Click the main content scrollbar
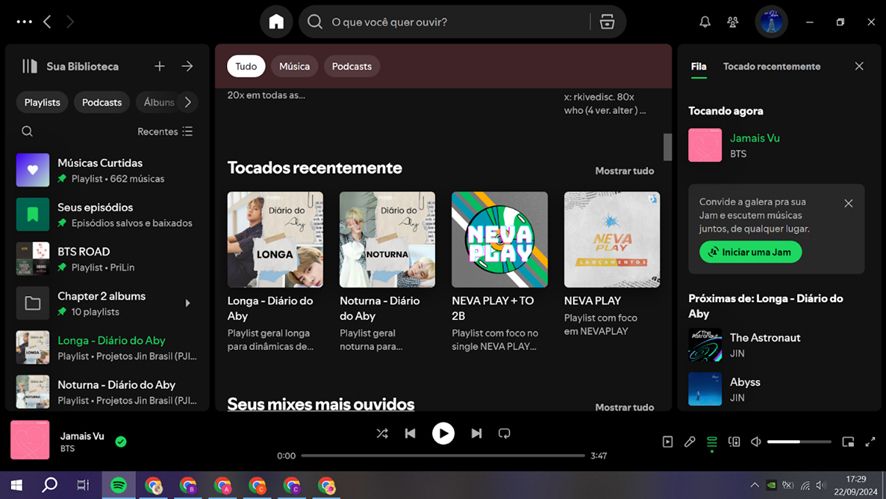Image resolution: width=886 pixels, height=499 pixels. tap(667, 147)
